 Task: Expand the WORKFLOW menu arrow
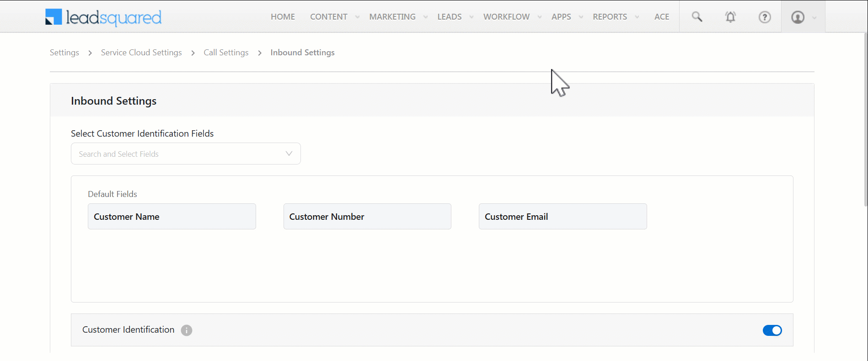coord(540,17)
